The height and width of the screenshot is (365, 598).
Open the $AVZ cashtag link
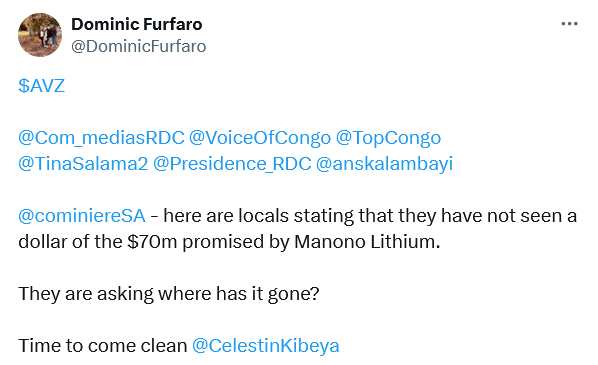click(x=42, y=85)
